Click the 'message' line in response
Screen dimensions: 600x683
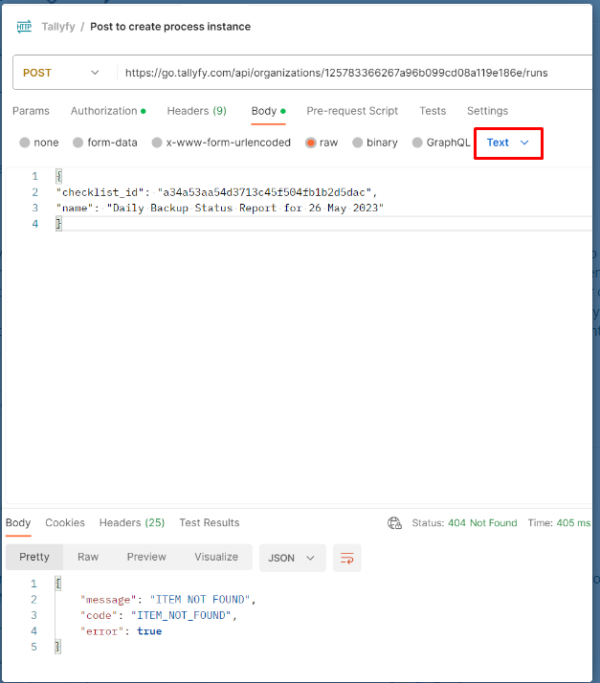[x=168, y=600]
